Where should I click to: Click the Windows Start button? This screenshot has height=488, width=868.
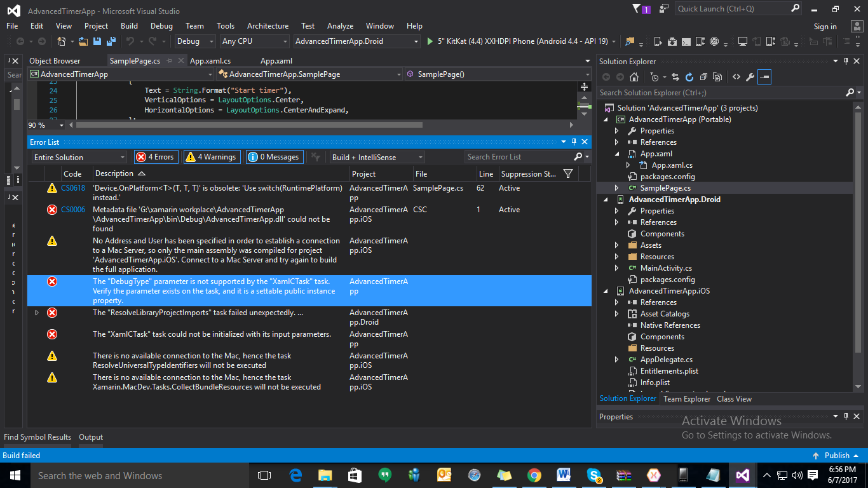pyautogui.click(x=15, y=475)
